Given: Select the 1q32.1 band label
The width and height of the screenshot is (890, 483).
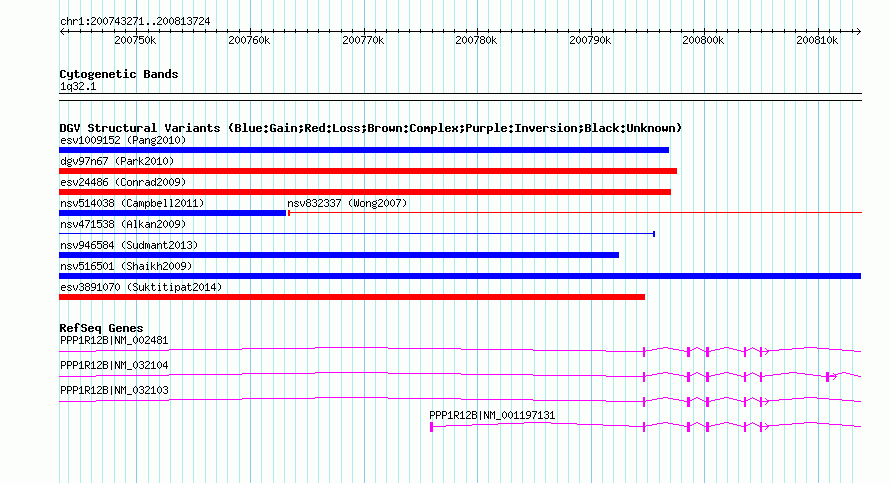Looking at the screenshot, I should 78,86.
